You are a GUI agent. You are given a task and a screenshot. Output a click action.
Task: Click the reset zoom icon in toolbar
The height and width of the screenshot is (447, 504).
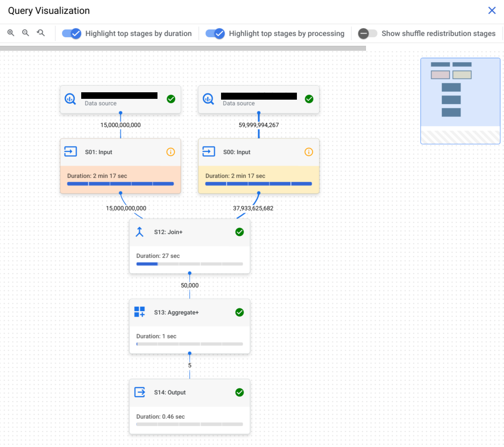point(40,33)
